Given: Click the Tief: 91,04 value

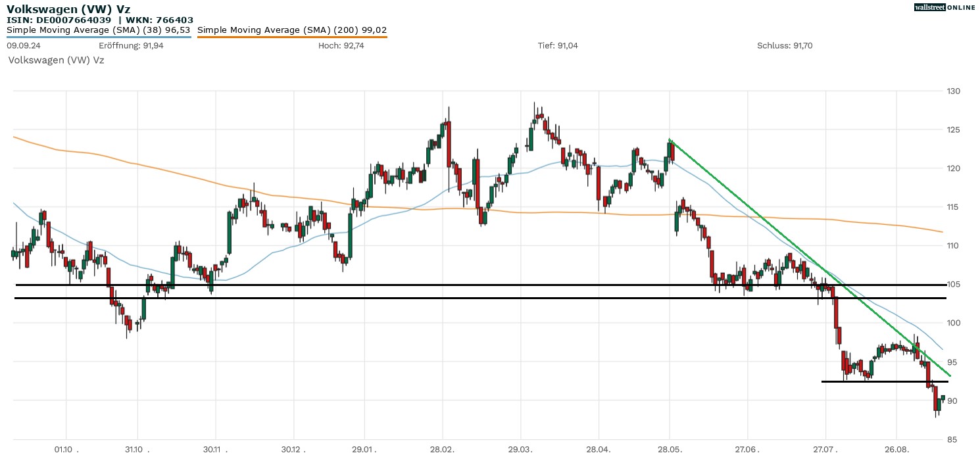Looking at the screenshot, I should point(558,45).
